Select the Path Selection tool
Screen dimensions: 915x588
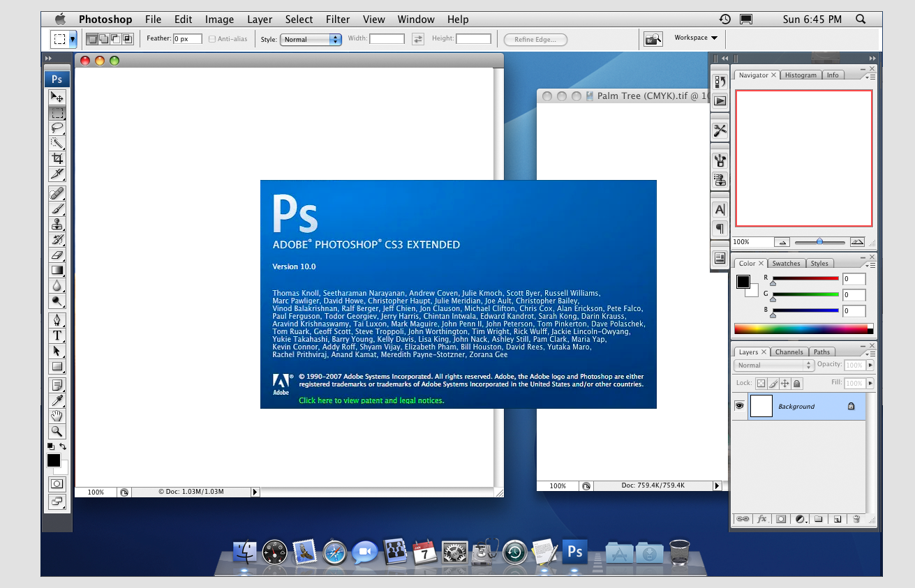pos(57,351)
